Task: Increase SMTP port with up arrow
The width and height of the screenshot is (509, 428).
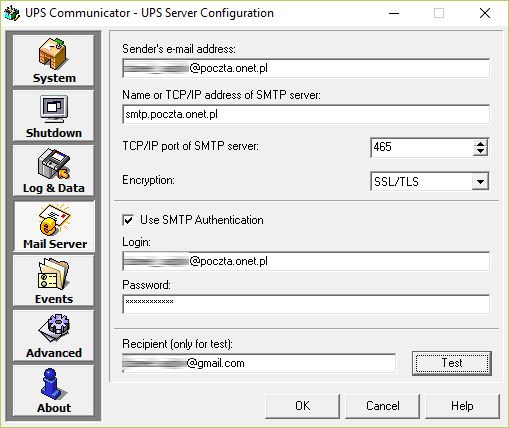Action: point(480,144)
